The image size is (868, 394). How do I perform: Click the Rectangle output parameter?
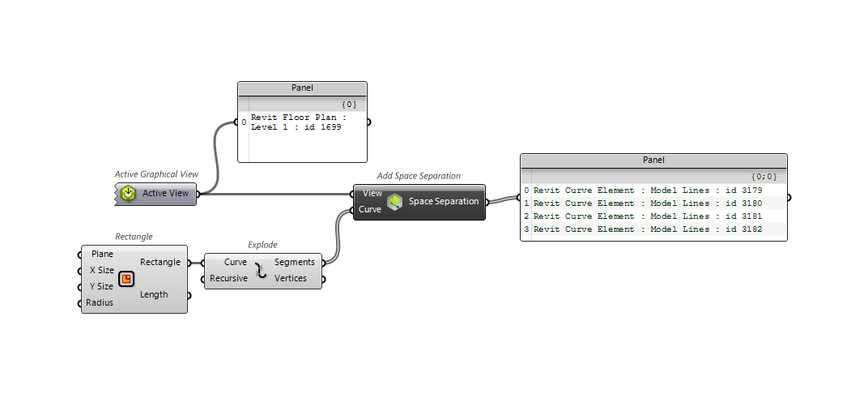pos(160,262)
